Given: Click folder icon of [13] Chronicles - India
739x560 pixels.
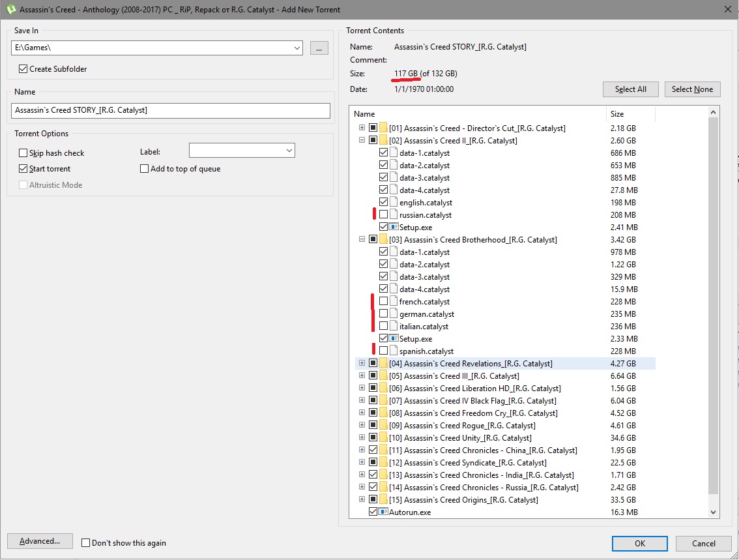Looking at the screenshot, I should pos(383,475).
